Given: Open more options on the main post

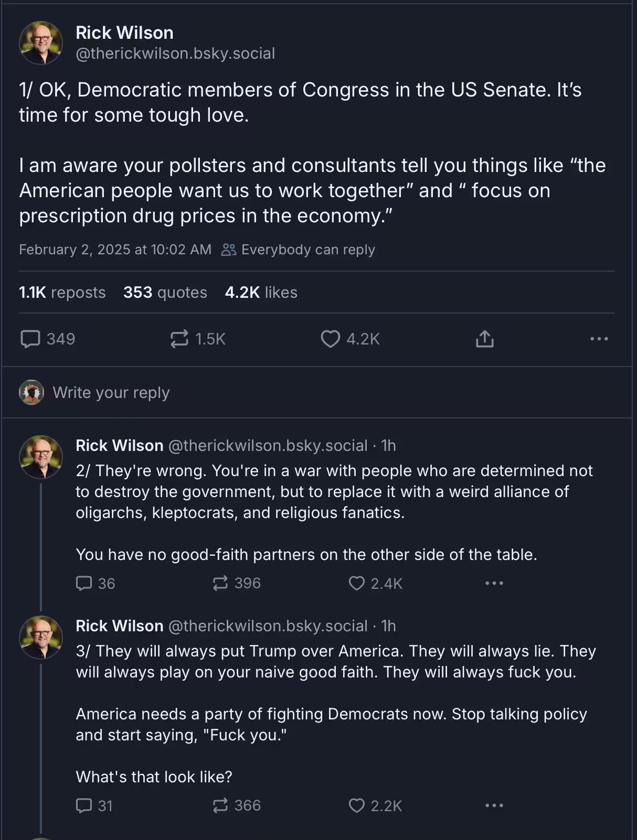Looking at the screenshot, I should 599,339.
